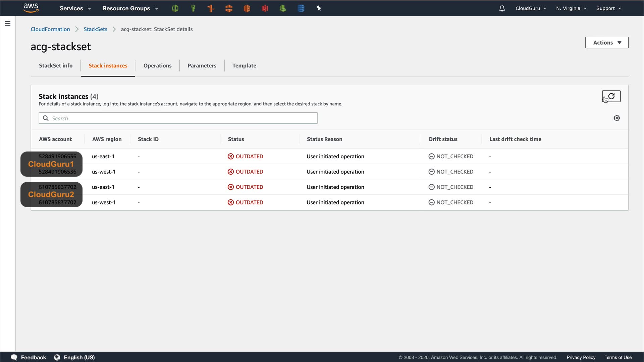Open the StackSet info tab

pos(56,66)
